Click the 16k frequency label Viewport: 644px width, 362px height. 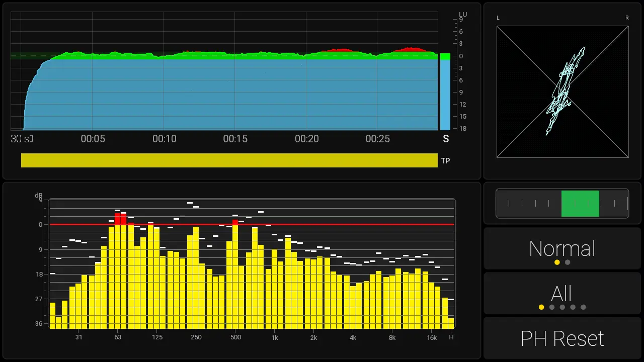tap(432, 337)
